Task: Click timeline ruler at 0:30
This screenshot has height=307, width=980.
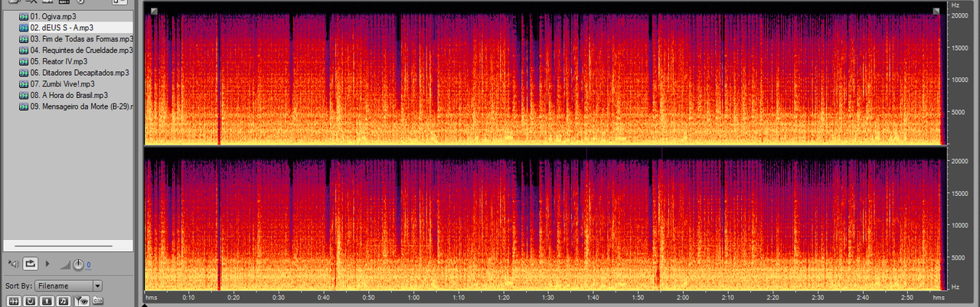Action: [x=279, y=297]
